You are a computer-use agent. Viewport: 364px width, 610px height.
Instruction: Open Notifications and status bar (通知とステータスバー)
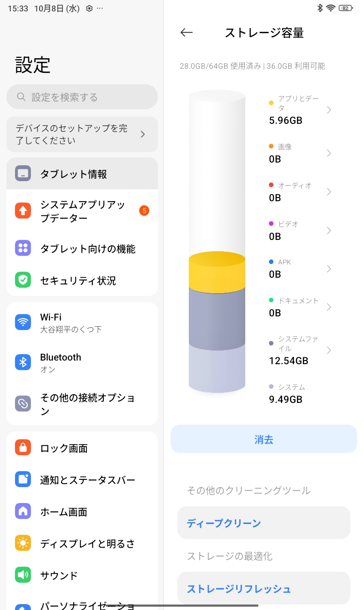click(87, 480)
